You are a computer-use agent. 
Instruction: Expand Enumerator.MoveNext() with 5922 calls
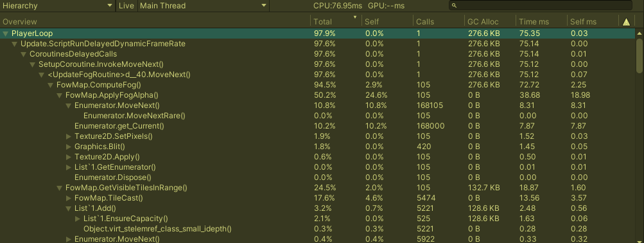(69, 239)
